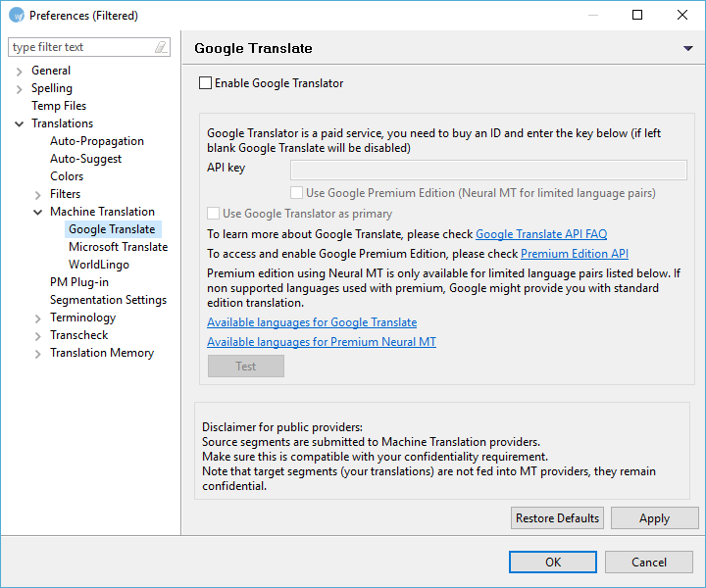Select the Translations tree label

pyautogui.click(x=62, y=123)
